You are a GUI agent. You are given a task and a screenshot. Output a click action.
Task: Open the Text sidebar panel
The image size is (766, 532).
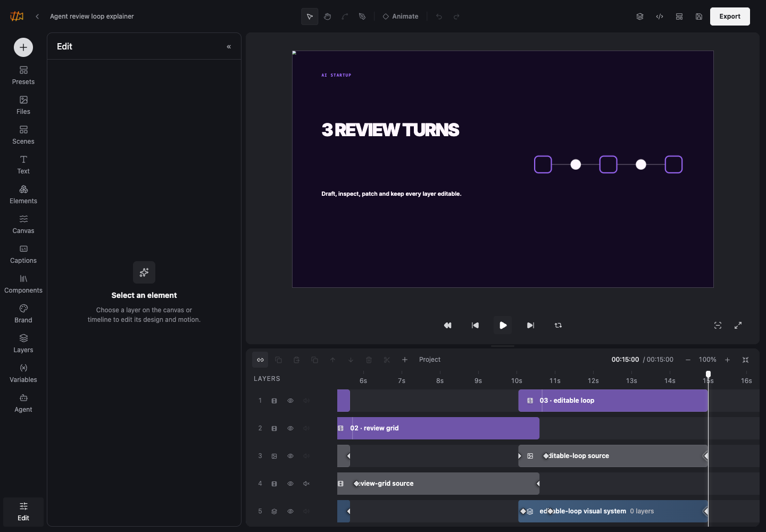click(x=23, y=165)
